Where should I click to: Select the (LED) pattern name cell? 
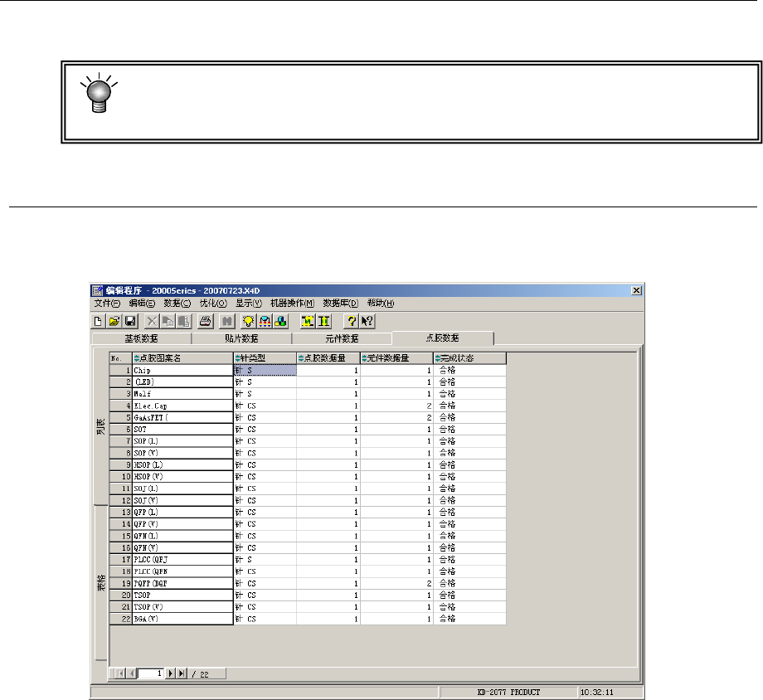[183, 382]
